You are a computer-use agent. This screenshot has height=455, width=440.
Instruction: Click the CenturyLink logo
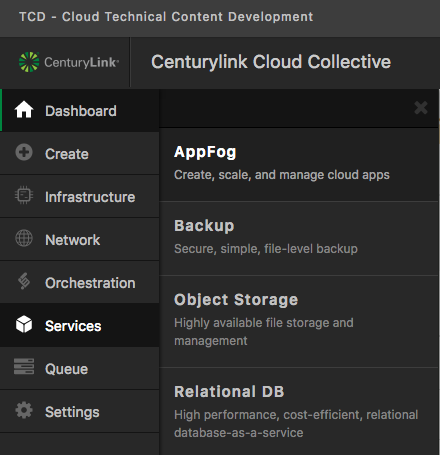point(69,62)
